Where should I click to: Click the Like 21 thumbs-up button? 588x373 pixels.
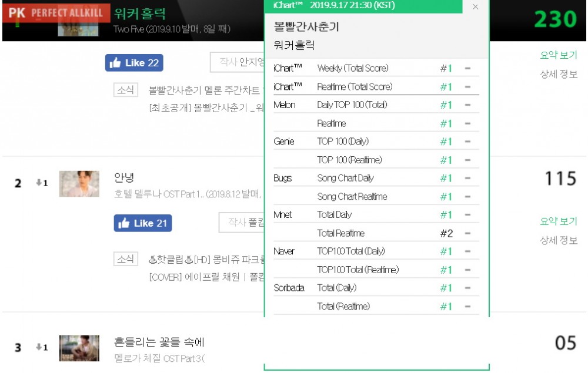pos(143,223)
